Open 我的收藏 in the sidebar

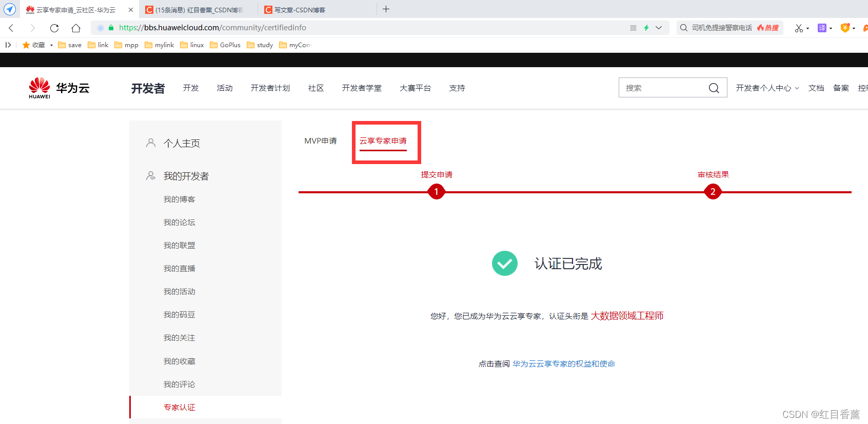click(x=180, y=361)
